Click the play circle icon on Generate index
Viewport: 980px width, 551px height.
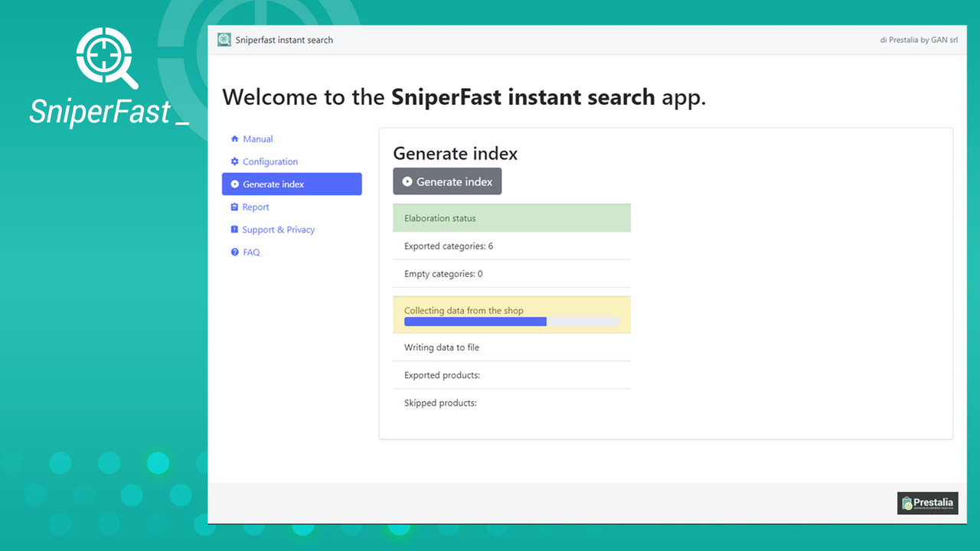tap(235, 184)
